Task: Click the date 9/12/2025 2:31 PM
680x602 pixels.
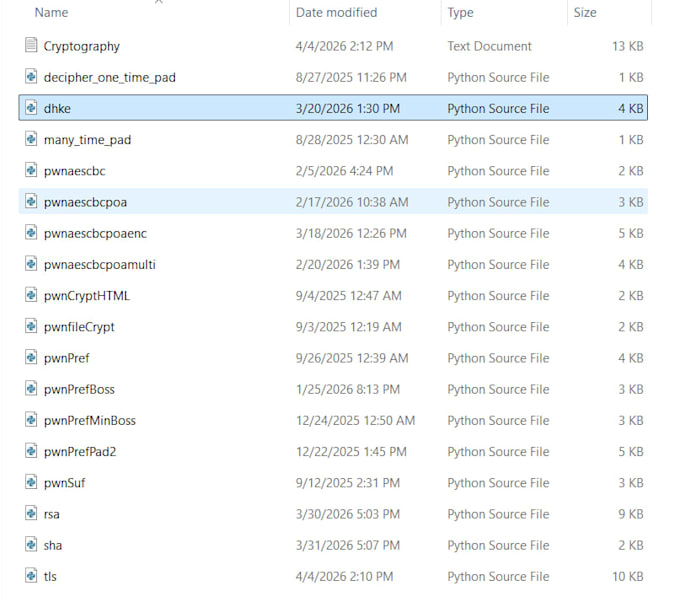Action: 348,483
